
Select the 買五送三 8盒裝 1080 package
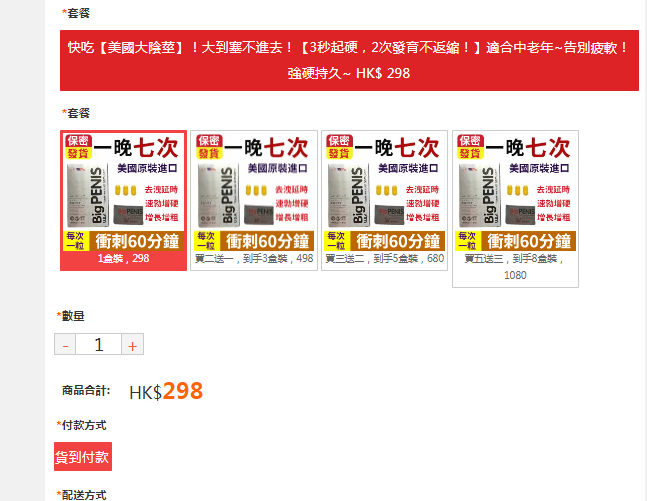tap(515, 209)
